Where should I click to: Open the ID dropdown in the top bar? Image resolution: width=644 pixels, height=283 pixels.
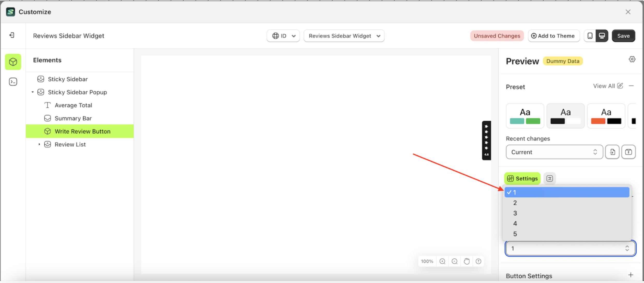(283, 36)
